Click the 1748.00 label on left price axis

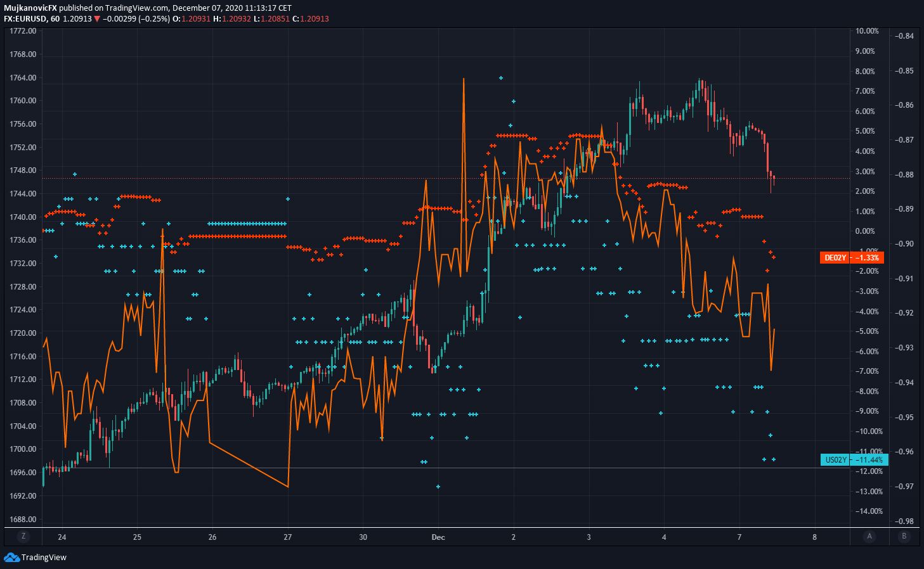point(23,170)
